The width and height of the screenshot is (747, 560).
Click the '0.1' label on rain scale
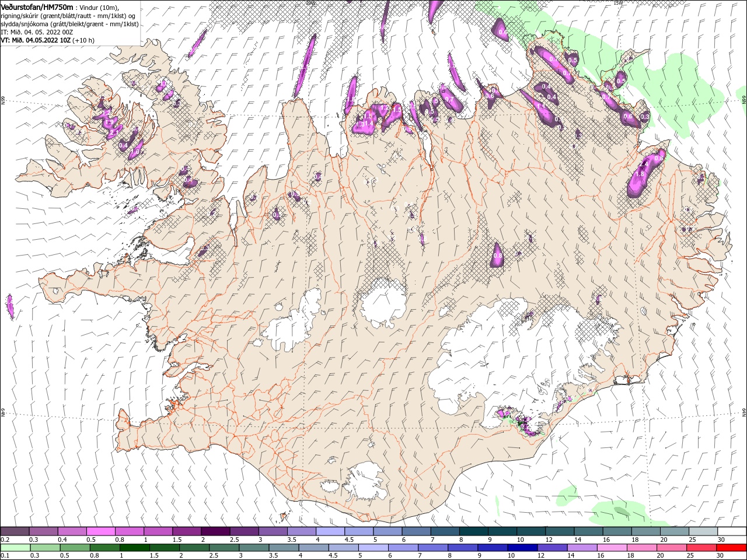[5, 555]
